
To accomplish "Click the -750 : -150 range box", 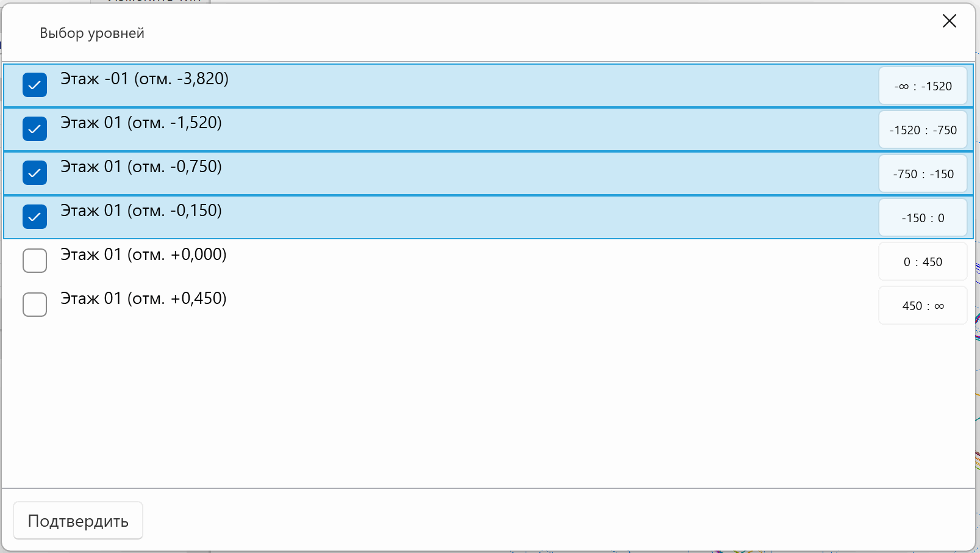I will pyautogui.click(x=923, y=173).
